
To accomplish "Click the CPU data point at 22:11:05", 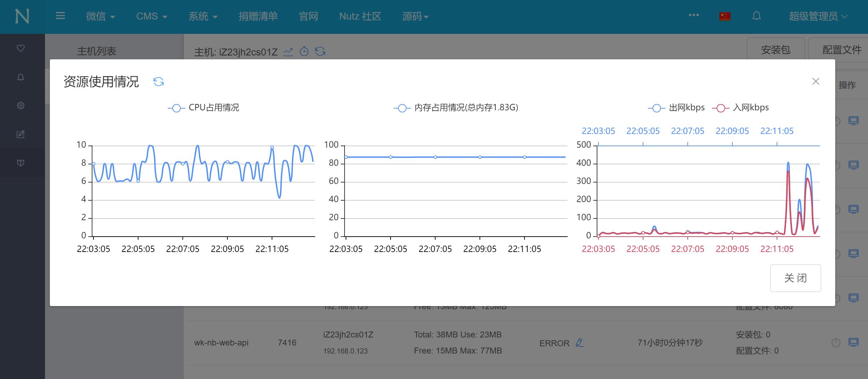I will pyautogui.click(x=272, y=148).
